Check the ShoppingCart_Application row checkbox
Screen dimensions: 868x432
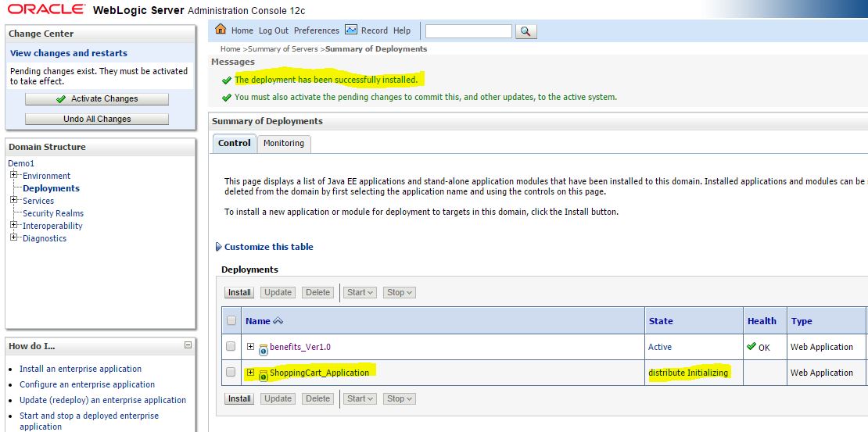[x=231, y=373]
